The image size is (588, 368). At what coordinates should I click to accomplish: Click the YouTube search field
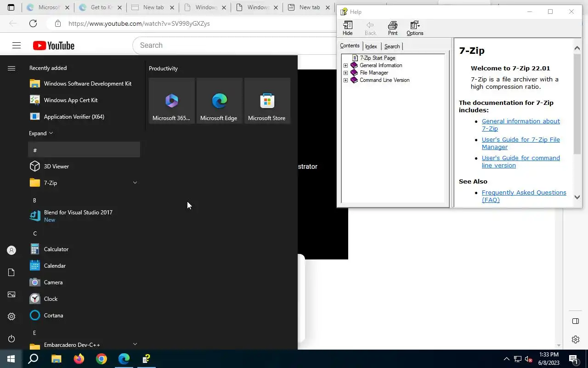point(234,46)
